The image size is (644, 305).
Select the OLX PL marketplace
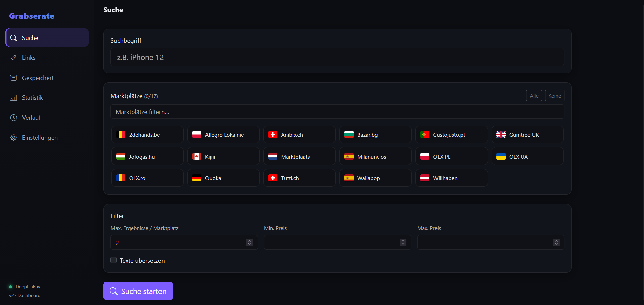click(451, 156)
